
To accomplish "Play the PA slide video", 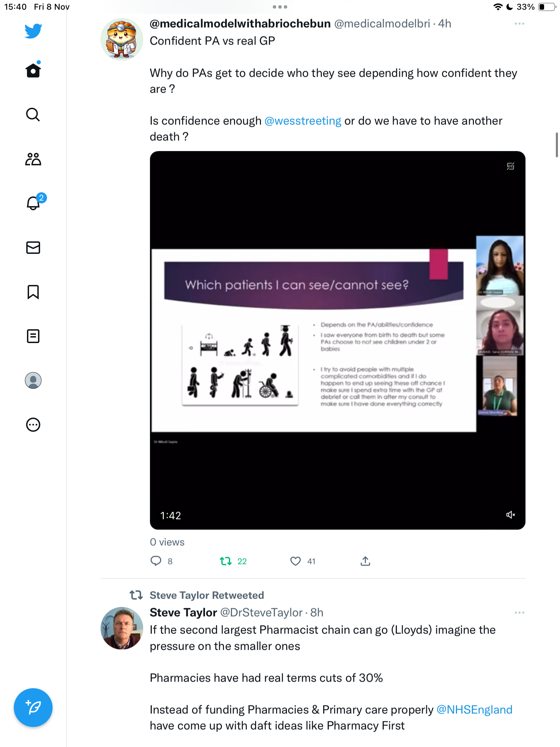I will tap(337, 340).
